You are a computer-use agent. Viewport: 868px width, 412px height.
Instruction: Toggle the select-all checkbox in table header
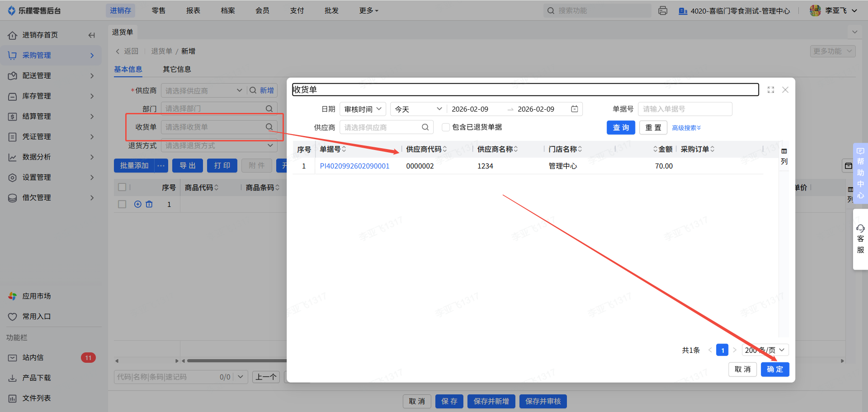[x=122, y=187]
